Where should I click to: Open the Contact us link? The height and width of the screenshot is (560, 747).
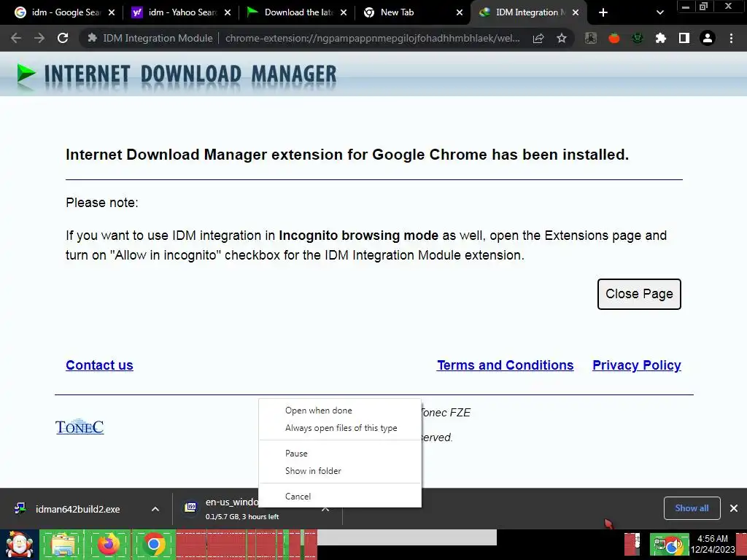tap(99, 365)
